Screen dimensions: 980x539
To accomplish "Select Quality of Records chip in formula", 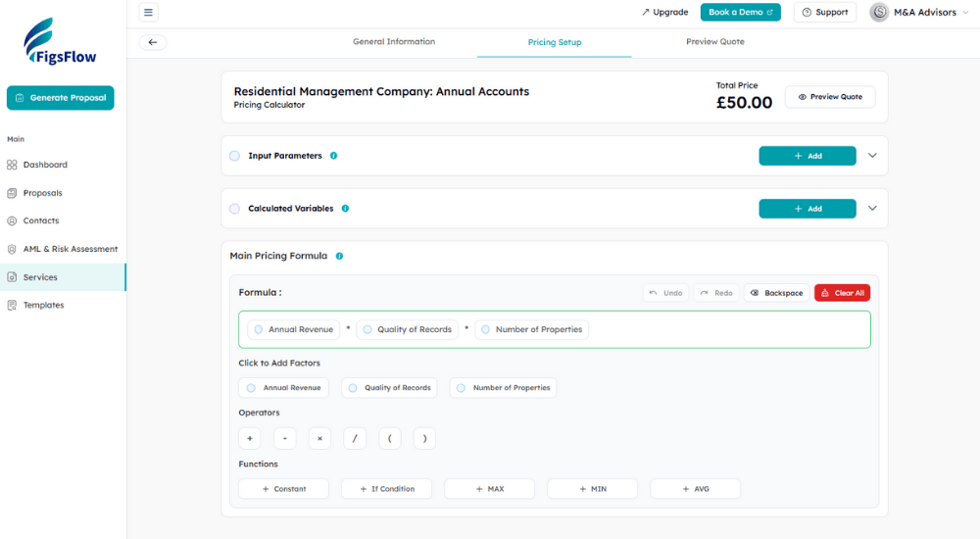I will tap(408, 329).
